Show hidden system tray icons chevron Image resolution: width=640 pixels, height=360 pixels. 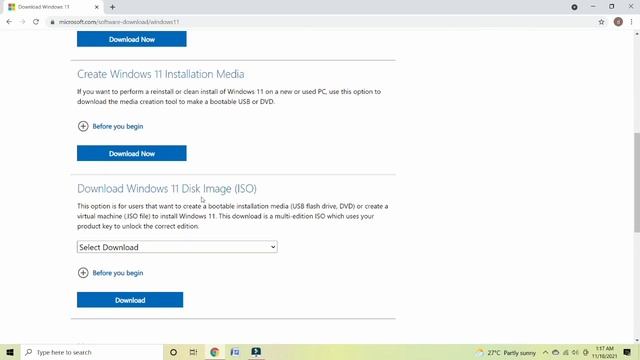[x=545, y=352]
